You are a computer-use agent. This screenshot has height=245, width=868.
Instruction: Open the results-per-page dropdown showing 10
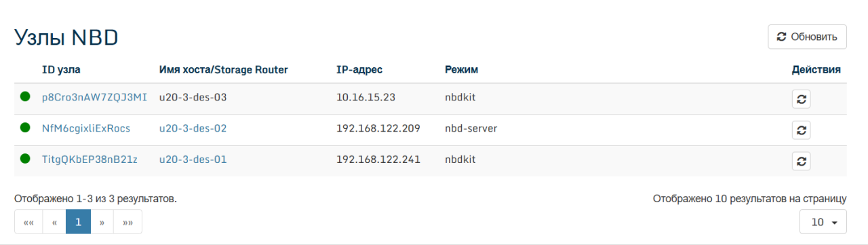tap(823, 222)
